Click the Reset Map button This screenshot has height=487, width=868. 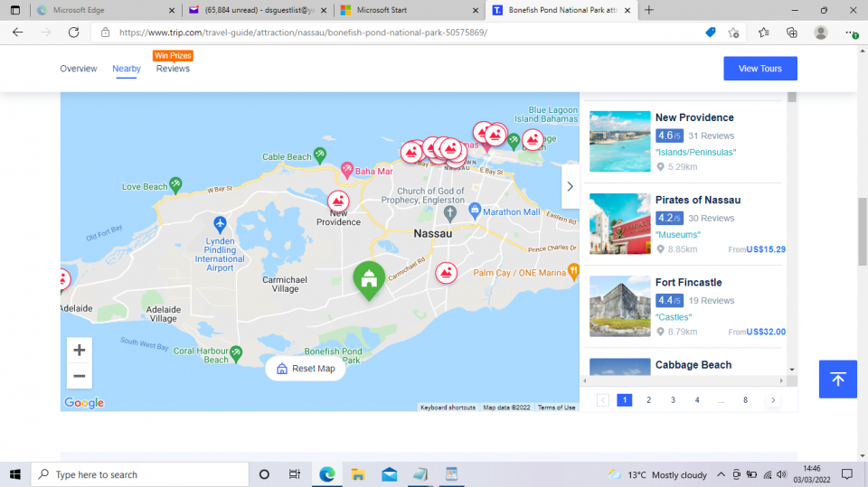pos(306,369)
